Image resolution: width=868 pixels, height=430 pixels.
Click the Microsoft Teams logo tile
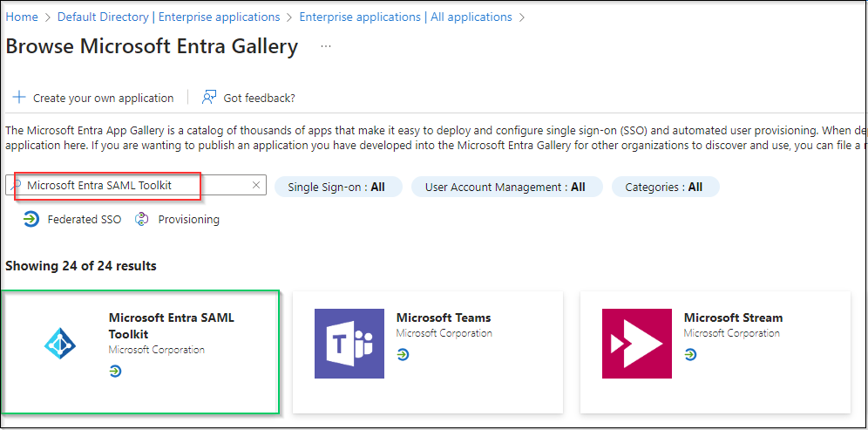pyautogui.click(x=349, y=344)
